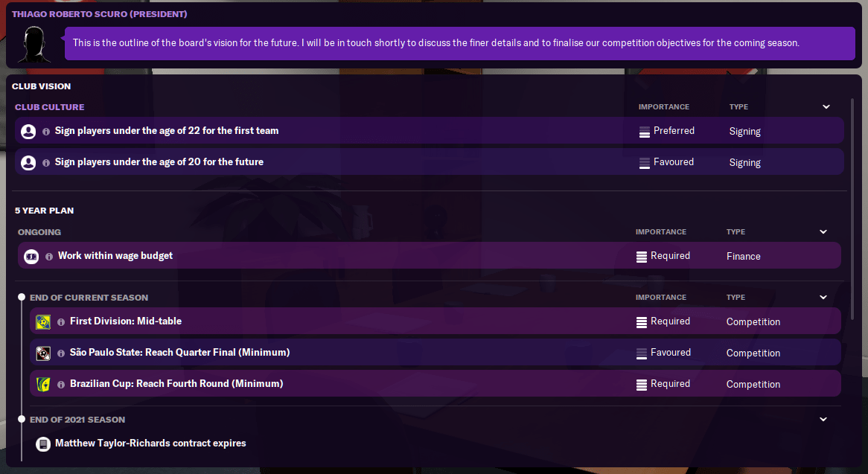Click the São Paulo State competition logo
Screen dimensions: 868x474
click(43, 353)
